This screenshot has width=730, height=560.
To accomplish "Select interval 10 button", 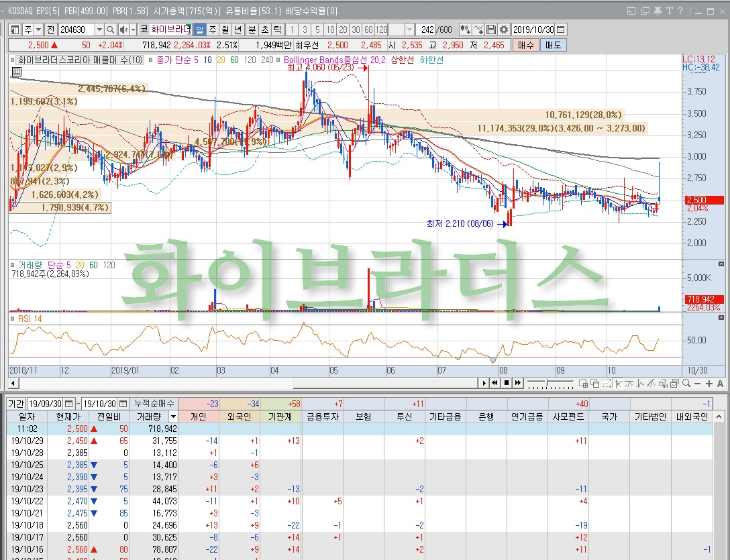I will tap(330, 30).
